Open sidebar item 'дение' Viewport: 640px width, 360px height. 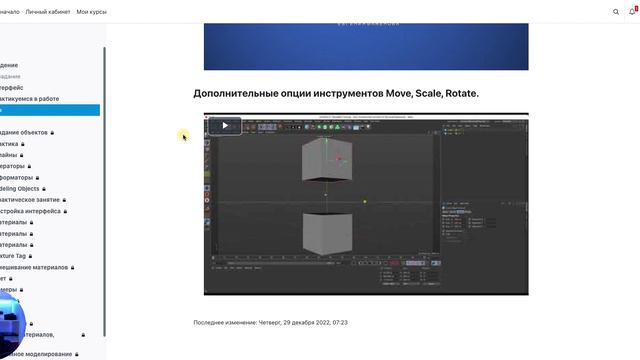9,65
